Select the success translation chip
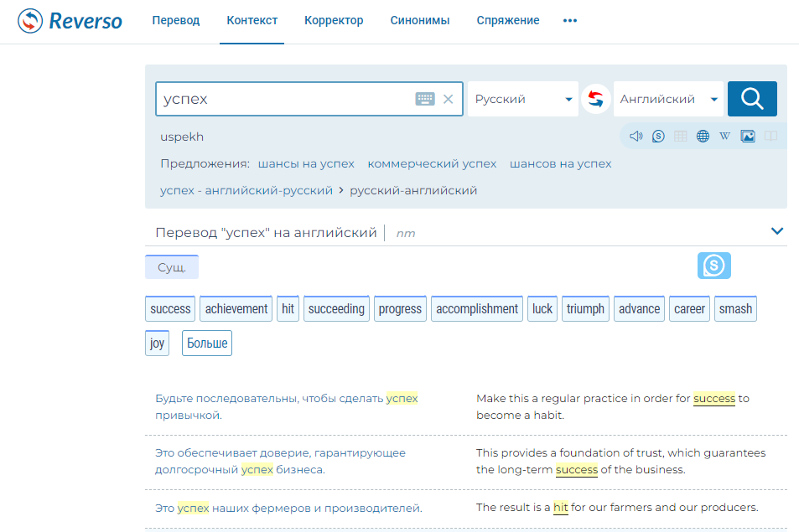Viewport: 799px width, 532px height. [x=170, y=309]
